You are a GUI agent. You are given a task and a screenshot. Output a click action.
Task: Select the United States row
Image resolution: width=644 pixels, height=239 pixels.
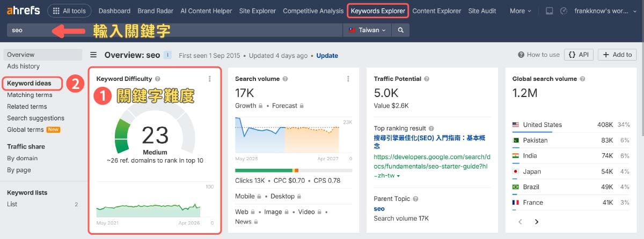[572, 125]
